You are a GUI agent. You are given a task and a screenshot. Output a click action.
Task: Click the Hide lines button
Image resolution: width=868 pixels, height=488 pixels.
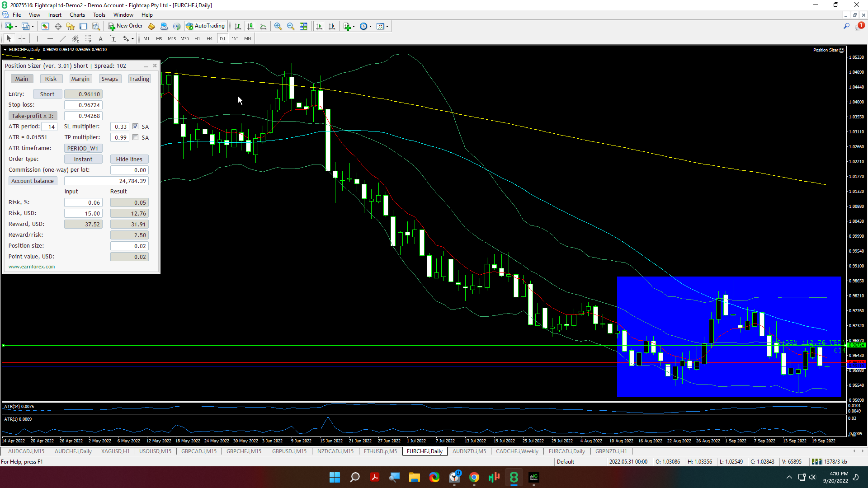tap(129, 159)
